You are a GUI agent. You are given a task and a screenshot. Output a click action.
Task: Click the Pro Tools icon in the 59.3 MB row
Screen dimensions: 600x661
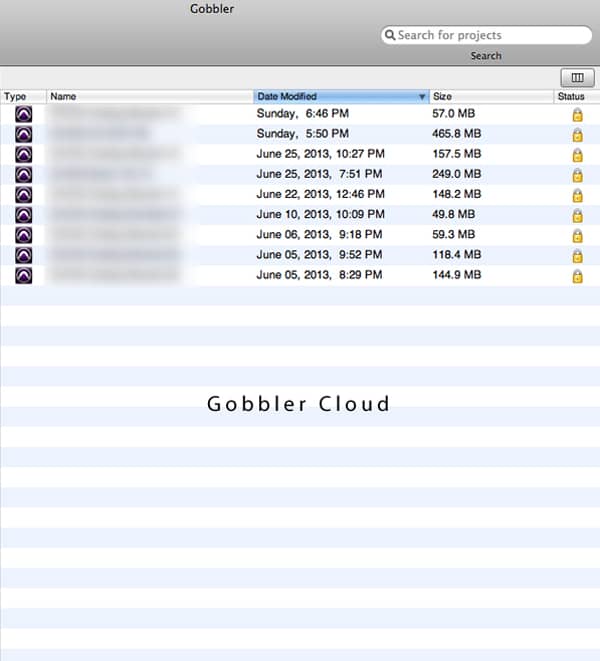click(24, 235)
